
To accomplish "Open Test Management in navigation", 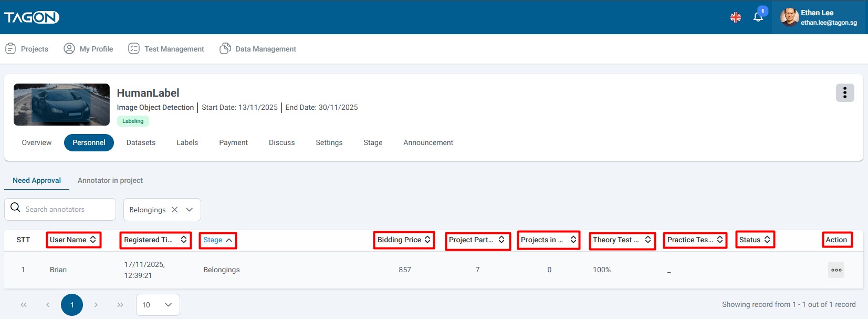I will pos(166,49).
